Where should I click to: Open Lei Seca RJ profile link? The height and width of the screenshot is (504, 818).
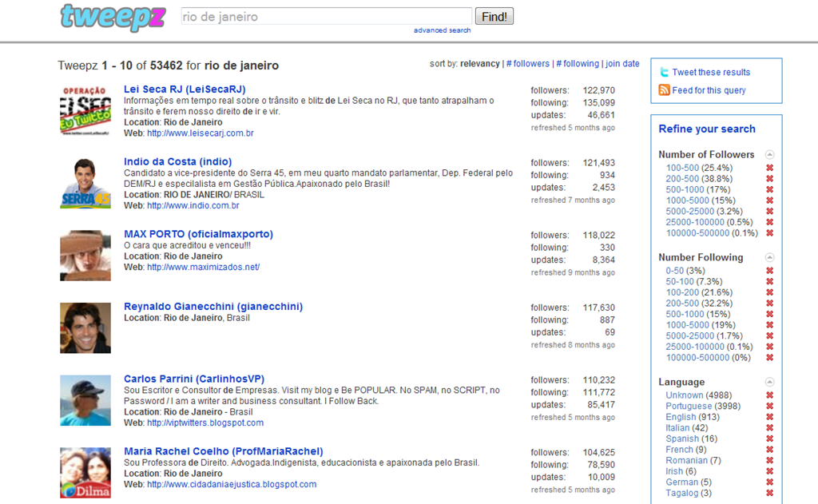point(185,89)
